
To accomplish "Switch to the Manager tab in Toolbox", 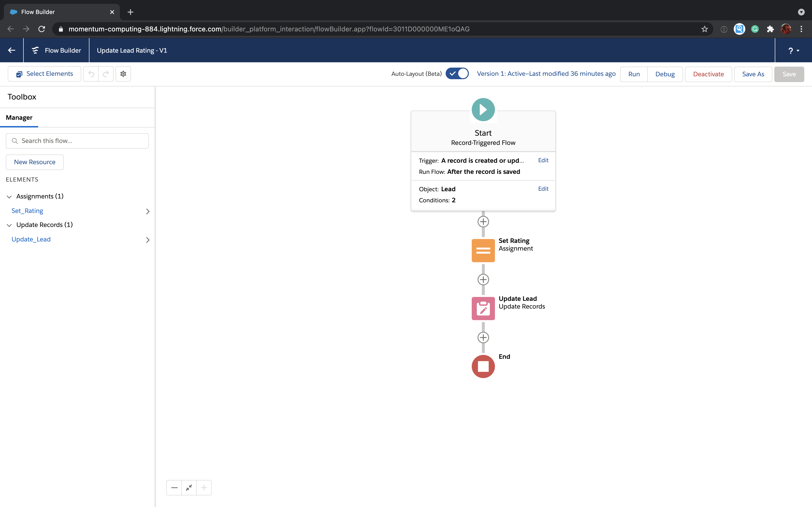I will click(19, 117).
